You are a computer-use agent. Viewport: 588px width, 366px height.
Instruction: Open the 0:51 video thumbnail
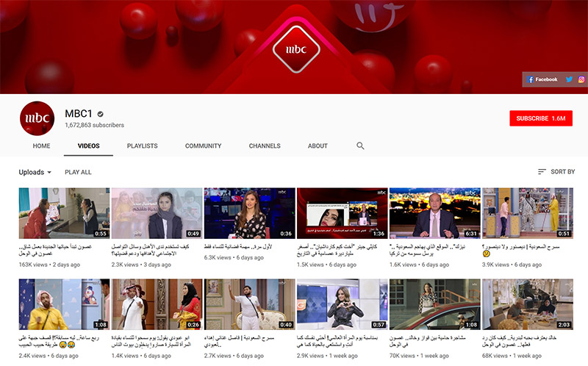pyautogui.click(x=527, y=213)
